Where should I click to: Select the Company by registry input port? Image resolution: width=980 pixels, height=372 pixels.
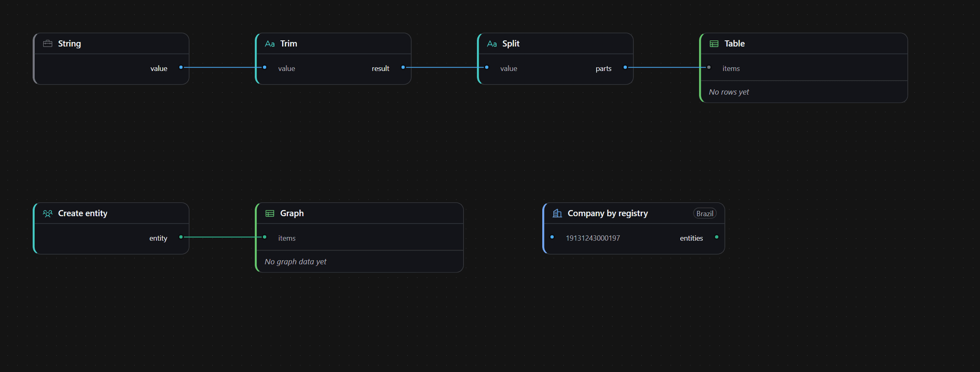click(552, 237)
